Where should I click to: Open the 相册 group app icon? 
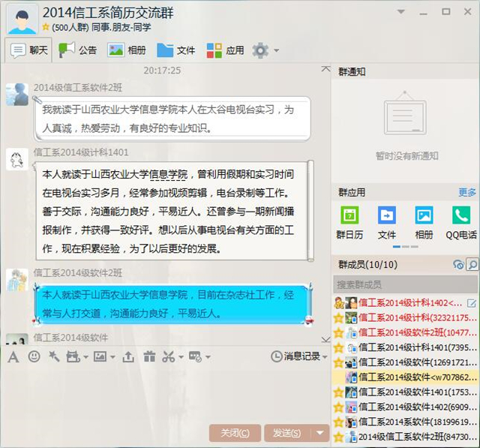click(x=424, y=223)
